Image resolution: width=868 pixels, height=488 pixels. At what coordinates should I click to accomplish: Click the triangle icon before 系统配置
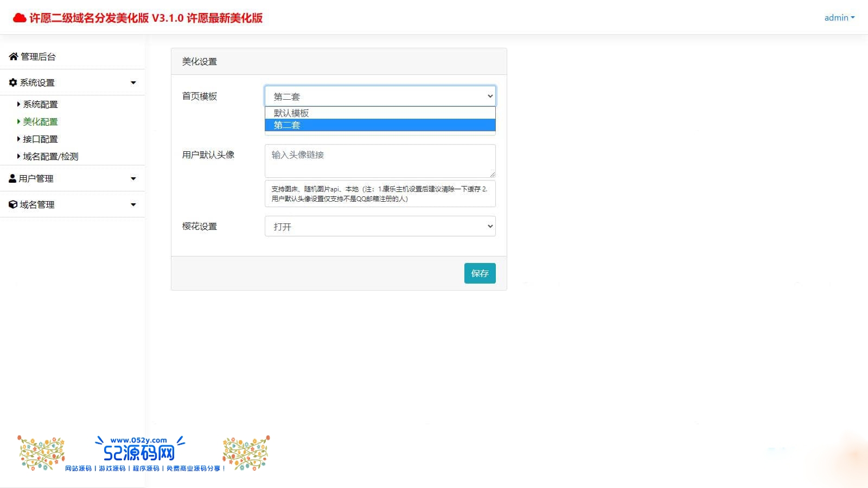point(18,104)
